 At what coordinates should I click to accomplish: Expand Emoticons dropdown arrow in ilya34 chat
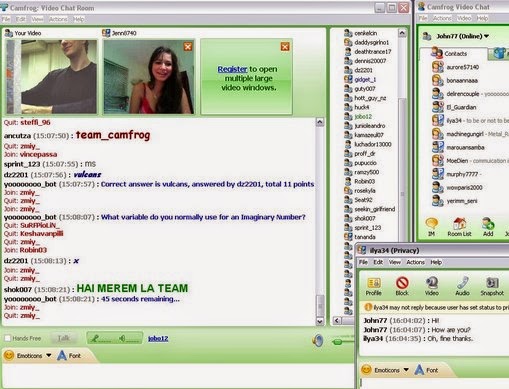(406, 370)
